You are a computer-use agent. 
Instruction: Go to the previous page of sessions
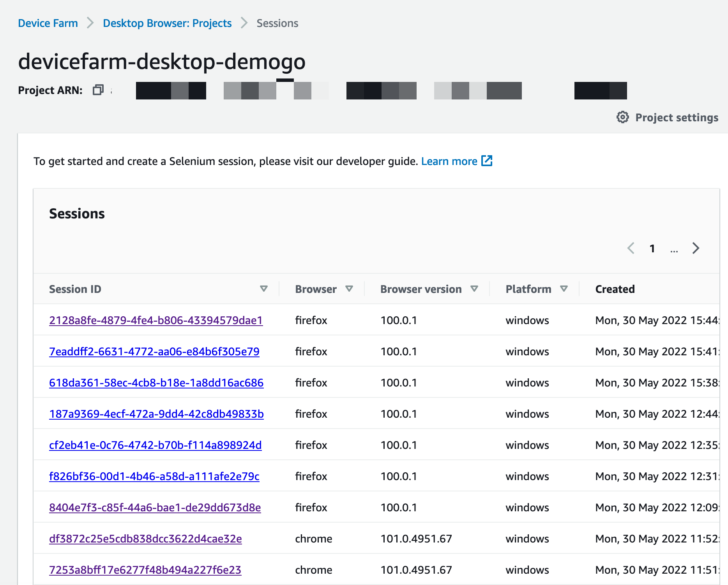[631, 248]
